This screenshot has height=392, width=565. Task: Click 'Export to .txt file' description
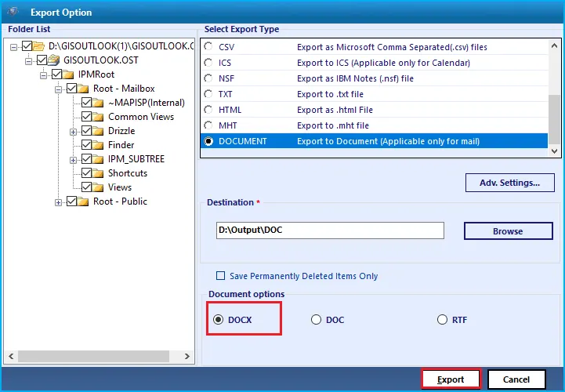(330, 94)
